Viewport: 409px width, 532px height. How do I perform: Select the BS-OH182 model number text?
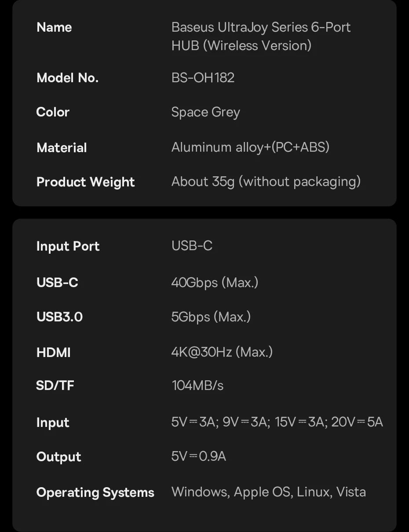coord(203,78)
